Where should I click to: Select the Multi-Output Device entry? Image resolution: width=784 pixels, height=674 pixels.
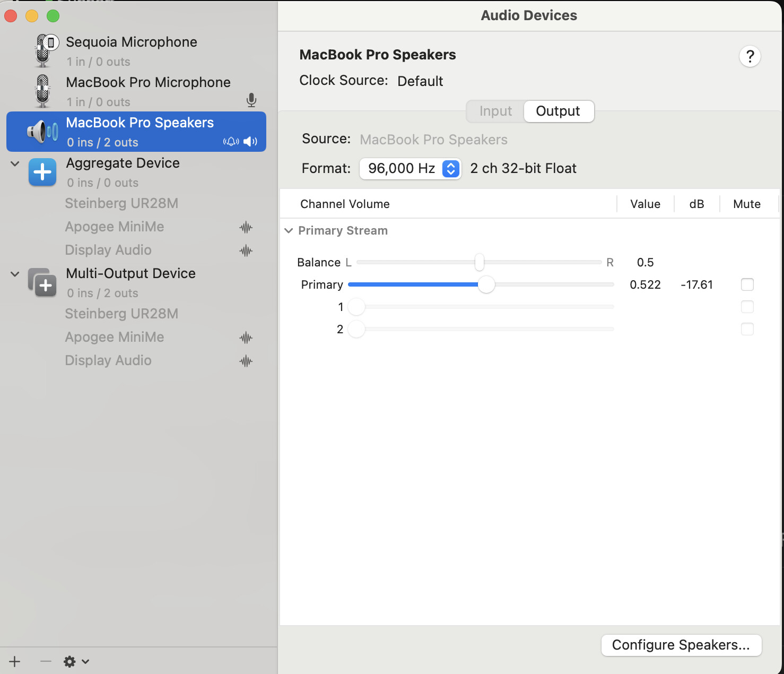[136, 282]
